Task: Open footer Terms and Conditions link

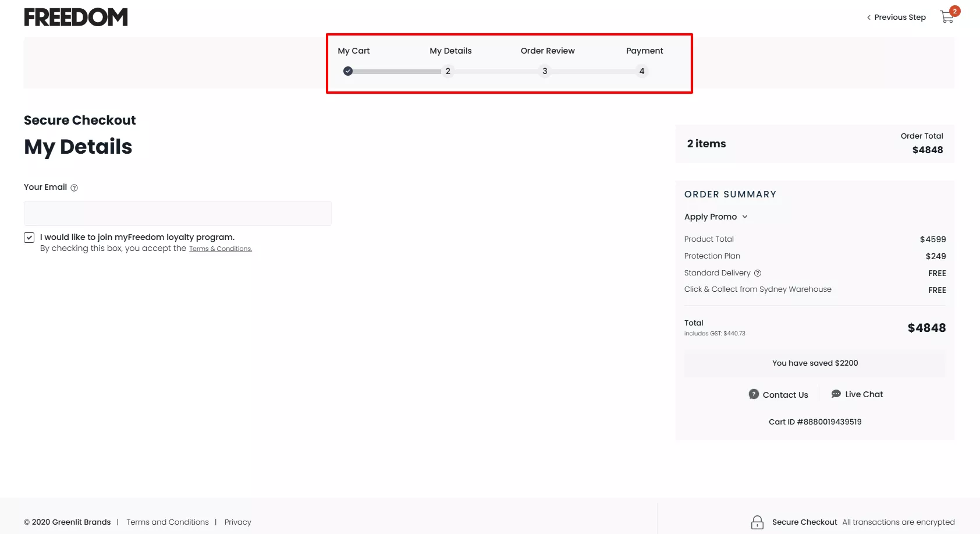Action: click(168, 522)
